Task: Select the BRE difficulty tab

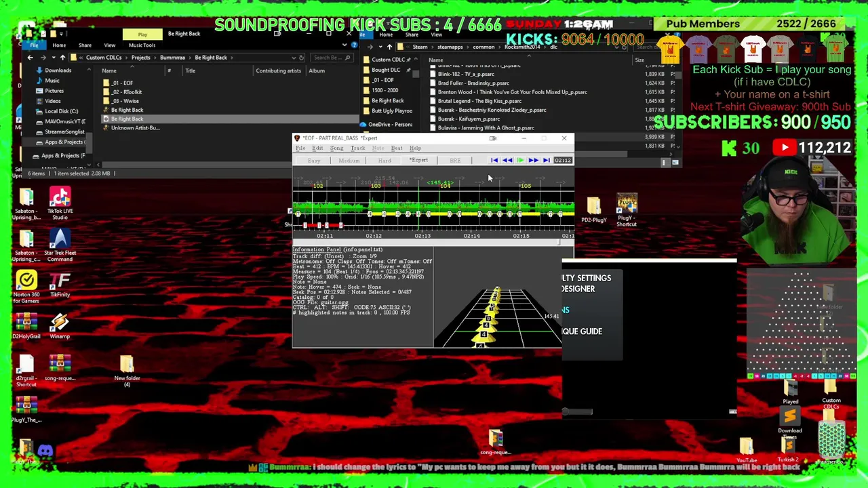Action: [455, 161]
